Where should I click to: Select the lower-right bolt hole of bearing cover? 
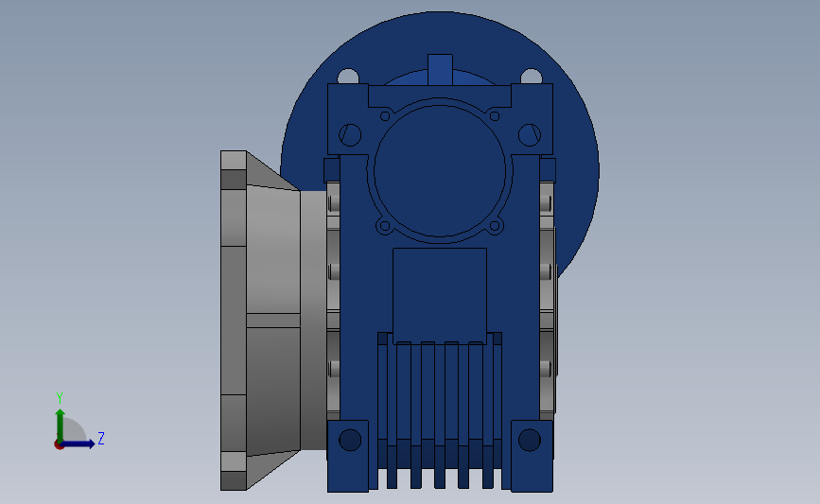pyautogui.click(x=495, y=226)
